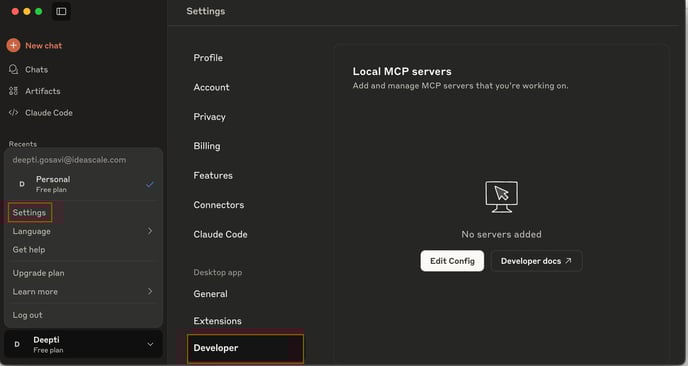688x366 pixels.
Task: Open the Account settings tab
Action: (x=211, y=87)
